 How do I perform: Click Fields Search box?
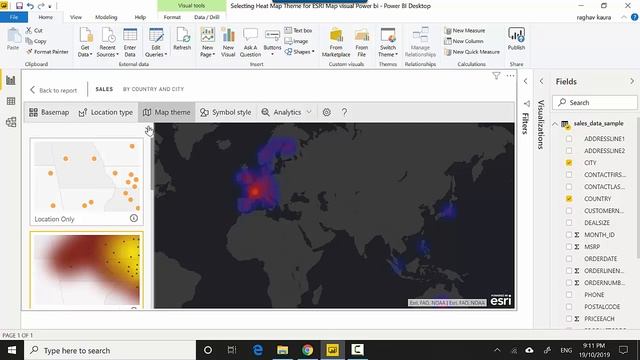point(595,102)
